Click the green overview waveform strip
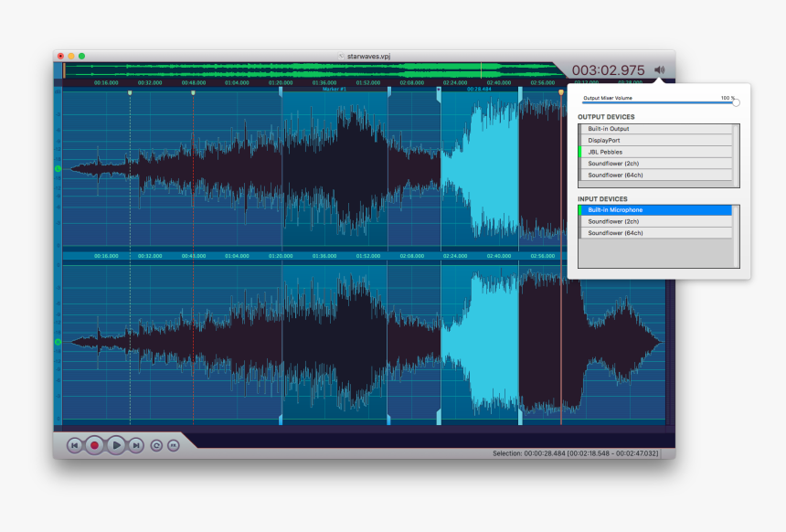The height and width of the screenshot is (532, 786). (x=311, y=70)
